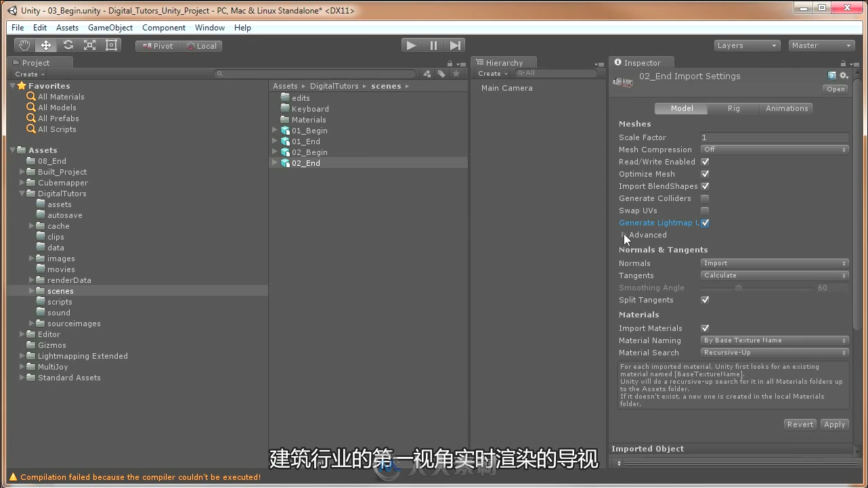This screenshot has width=868, height=488.
Task: Open the Project Create dropdown
Action: (x=30, y=74)
